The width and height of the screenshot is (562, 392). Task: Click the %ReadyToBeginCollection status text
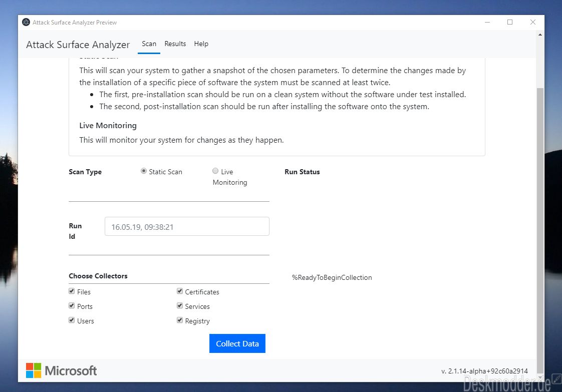(x=332, y=278)
